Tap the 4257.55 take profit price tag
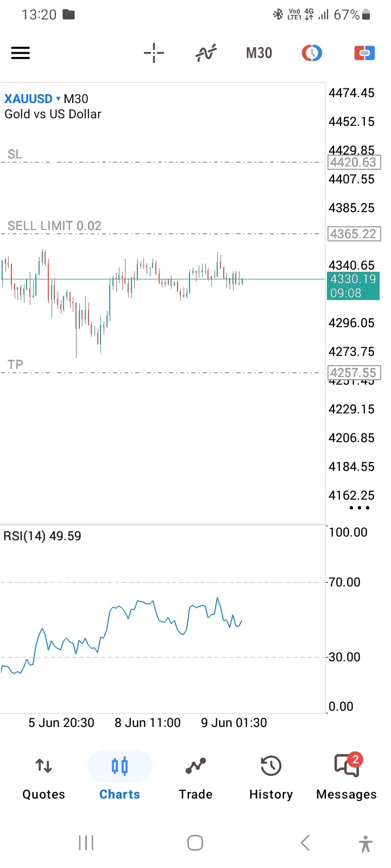The height and width of the screenshot is (868, 391). tap(354, 373)
